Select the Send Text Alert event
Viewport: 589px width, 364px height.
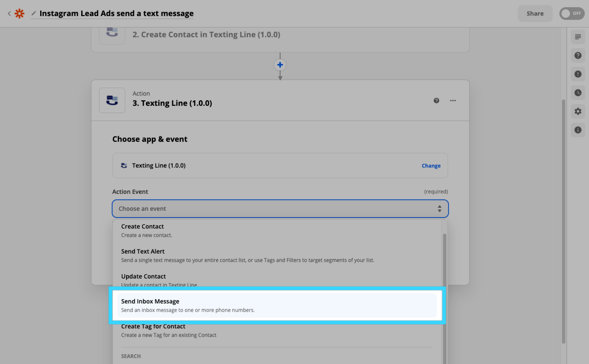277,255
